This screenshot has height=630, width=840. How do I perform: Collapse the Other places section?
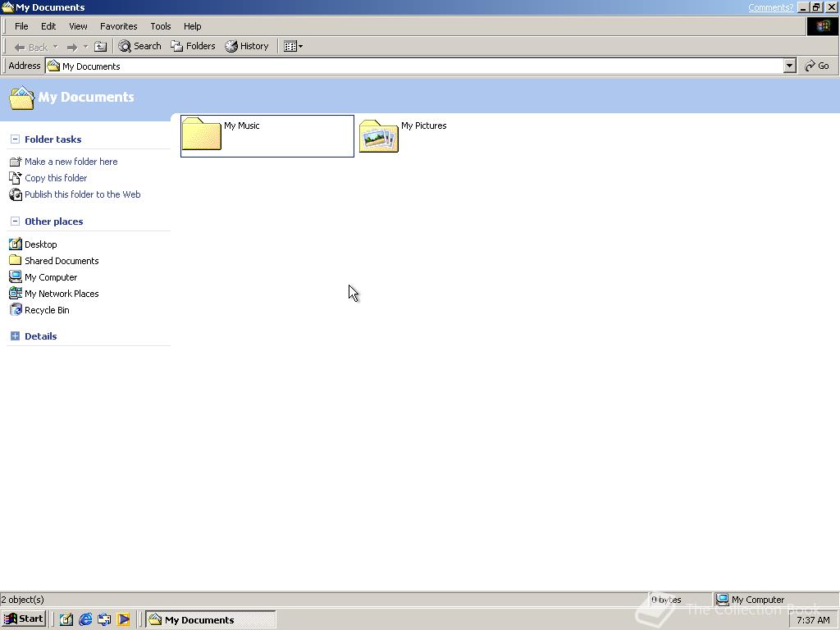[x=15, y=221]
